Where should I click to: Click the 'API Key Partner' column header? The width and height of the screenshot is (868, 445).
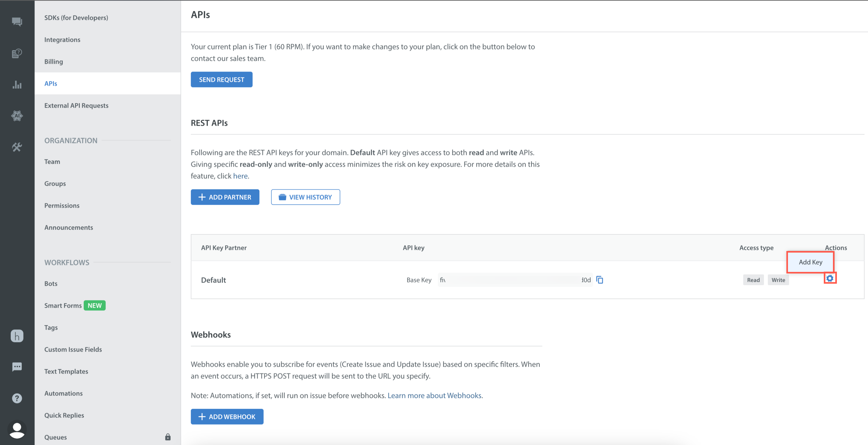coord(224,248)
